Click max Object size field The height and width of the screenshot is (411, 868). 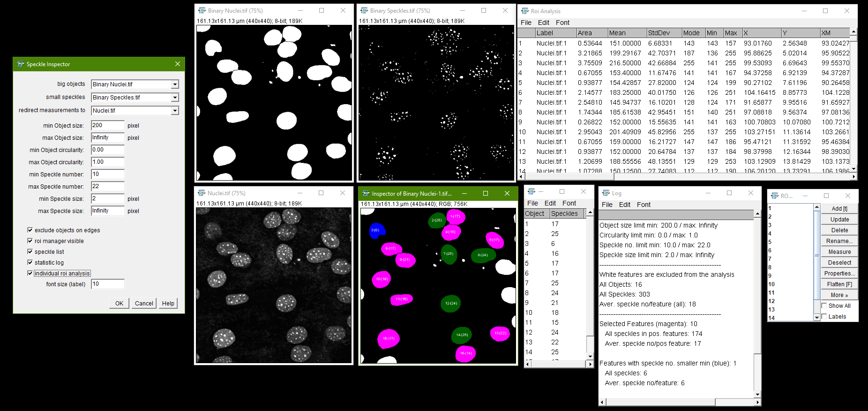point(108,137)
